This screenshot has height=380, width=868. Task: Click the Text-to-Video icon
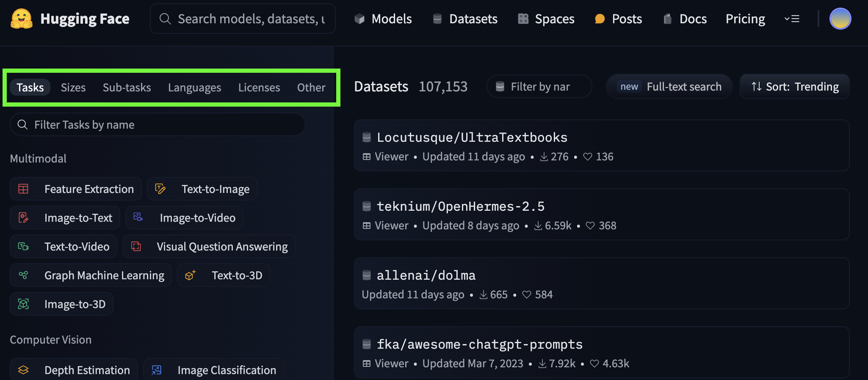point(23,246)
